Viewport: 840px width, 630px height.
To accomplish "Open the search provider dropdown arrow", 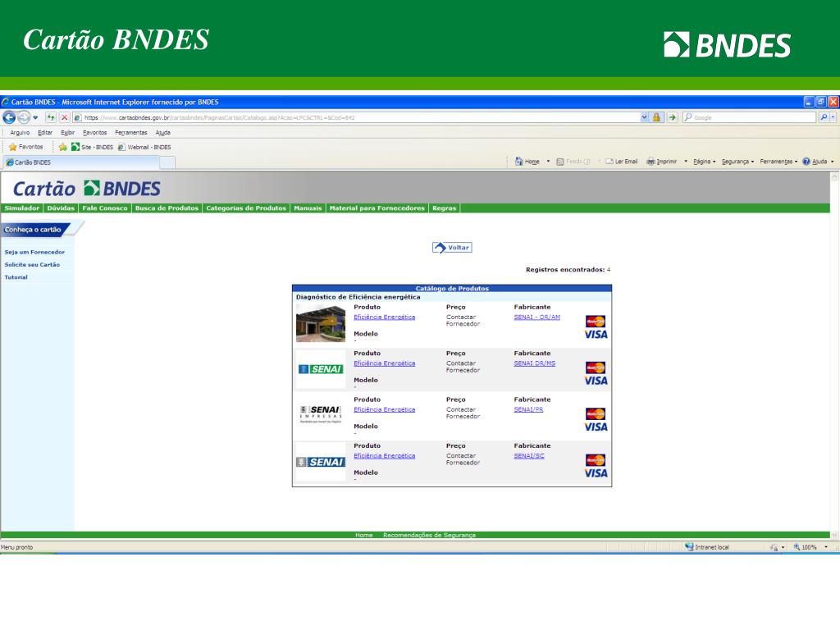I will [833, 117].
